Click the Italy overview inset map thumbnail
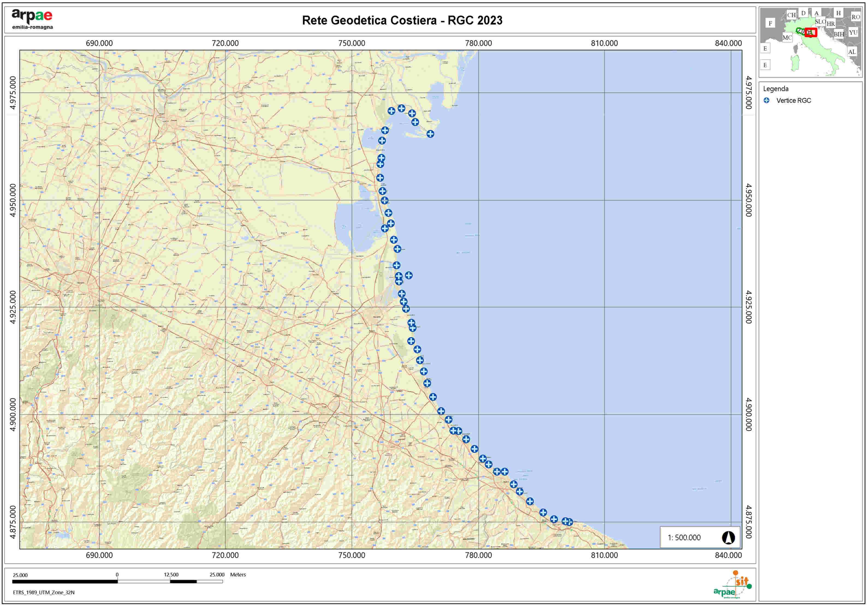Image resolution: width=868 pixels, height=605 pixels. [810, 42]
